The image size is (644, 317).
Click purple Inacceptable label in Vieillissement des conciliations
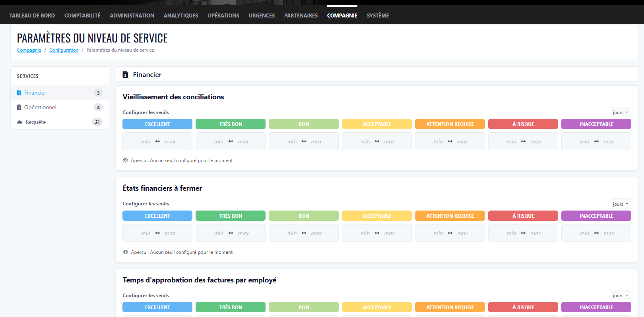596,124
